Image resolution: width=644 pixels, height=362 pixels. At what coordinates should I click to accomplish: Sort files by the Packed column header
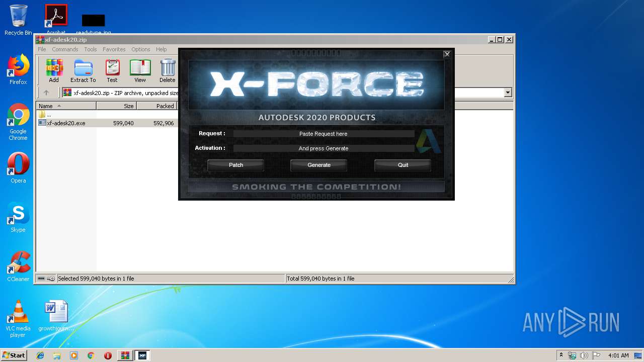click(156, 106)
